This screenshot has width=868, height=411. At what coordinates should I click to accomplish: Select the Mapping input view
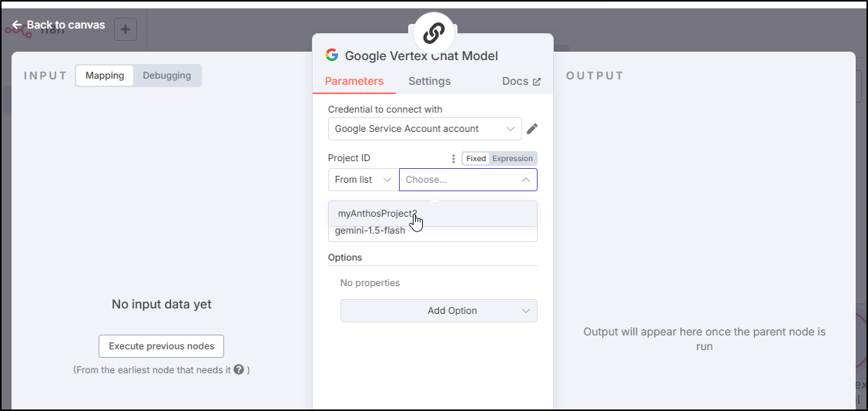point(105,76)
